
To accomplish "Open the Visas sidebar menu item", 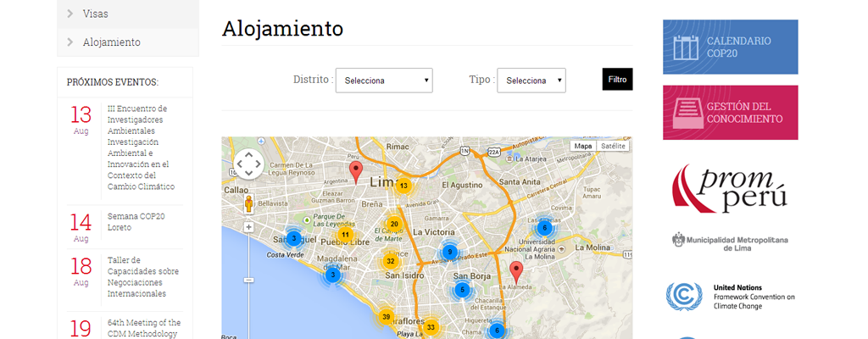I will pos(95,14).
